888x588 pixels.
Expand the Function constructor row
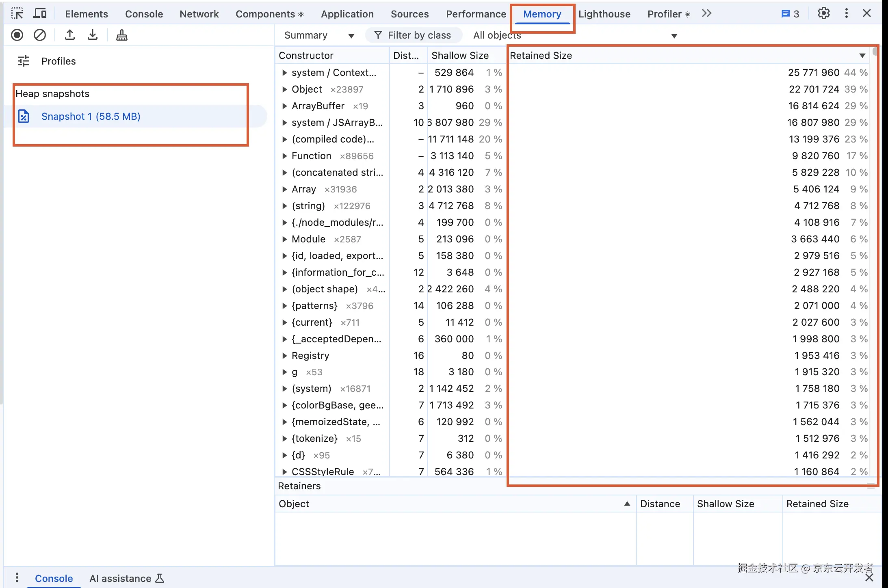(x=284, y=156)
